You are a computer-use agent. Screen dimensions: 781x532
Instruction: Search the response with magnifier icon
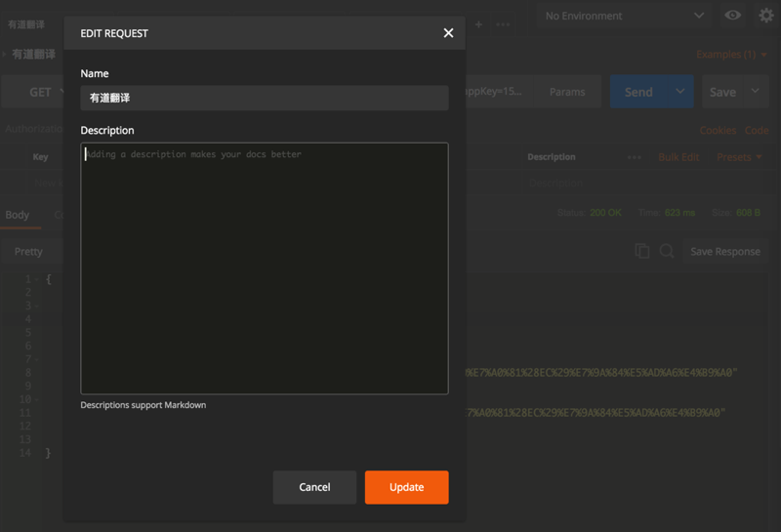pyautogui.click(x=667, y=251)
